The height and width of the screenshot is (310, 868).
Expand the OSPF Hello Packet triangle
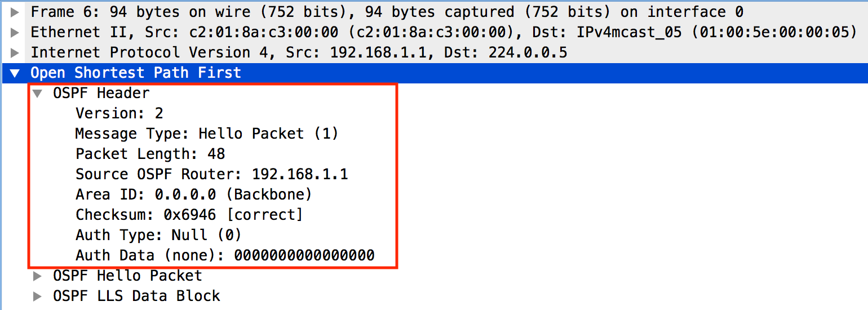click(x=38, y=276)
